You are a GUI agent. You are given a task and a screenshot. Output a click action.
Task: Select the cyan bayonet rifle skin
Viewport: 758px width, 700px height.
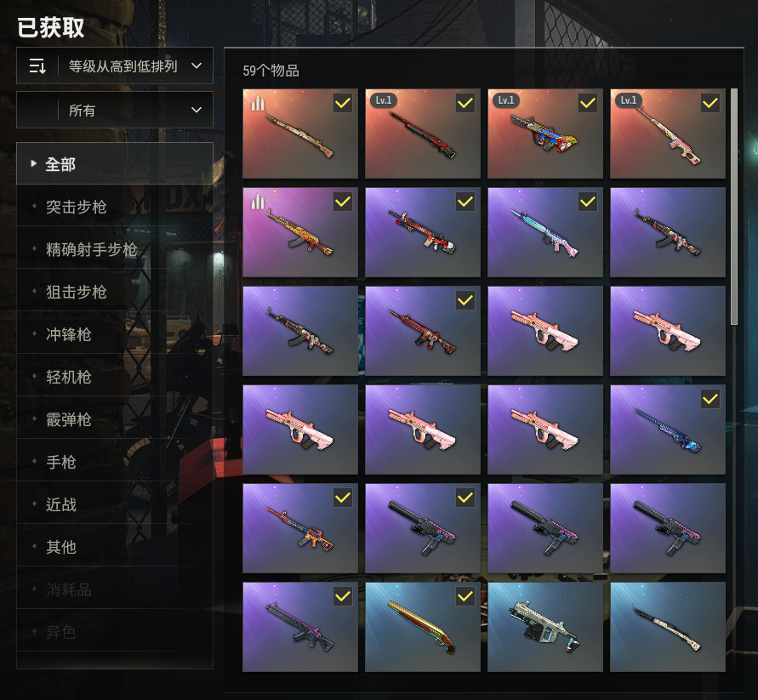click(544, 232)
